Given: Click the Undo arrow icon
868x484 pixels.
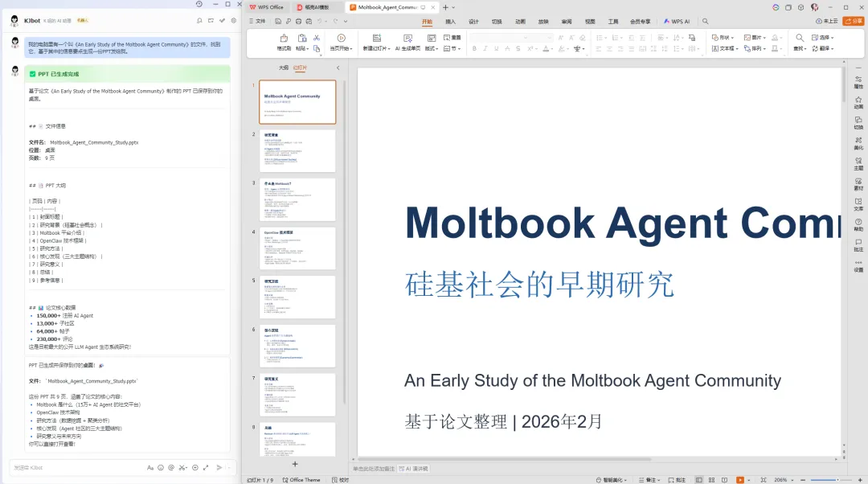Looking at the screenshot, I should 319,22.
